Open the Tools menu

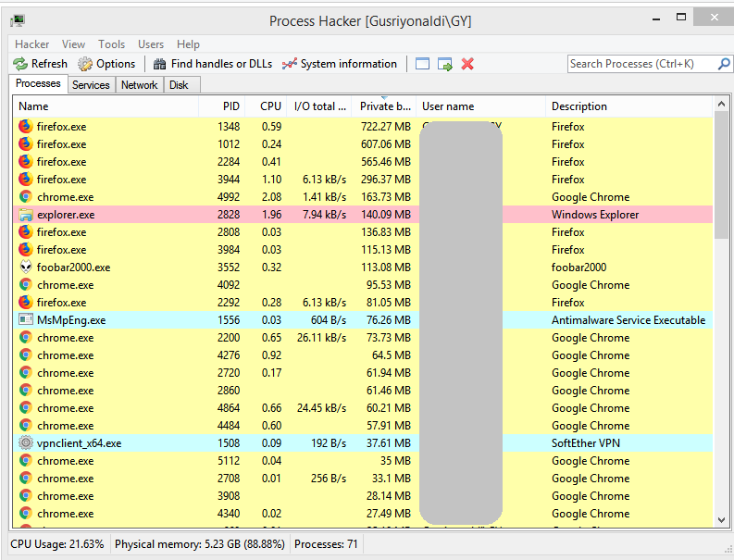click(x=111, y=44)
